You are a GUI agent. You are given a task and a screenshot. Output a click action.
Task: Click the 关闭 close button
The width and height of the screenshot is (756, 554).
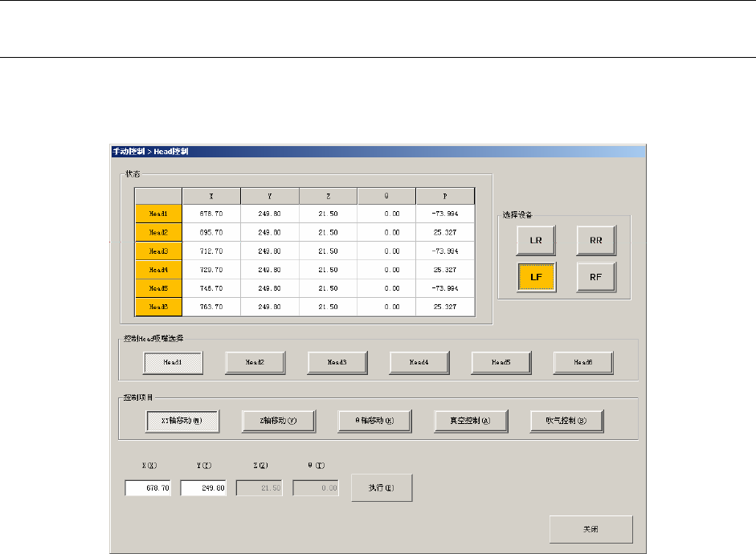590,530
